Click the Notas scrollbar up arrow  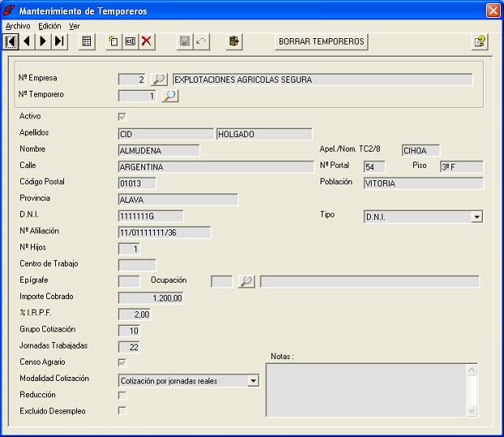[x=472, y=370]
